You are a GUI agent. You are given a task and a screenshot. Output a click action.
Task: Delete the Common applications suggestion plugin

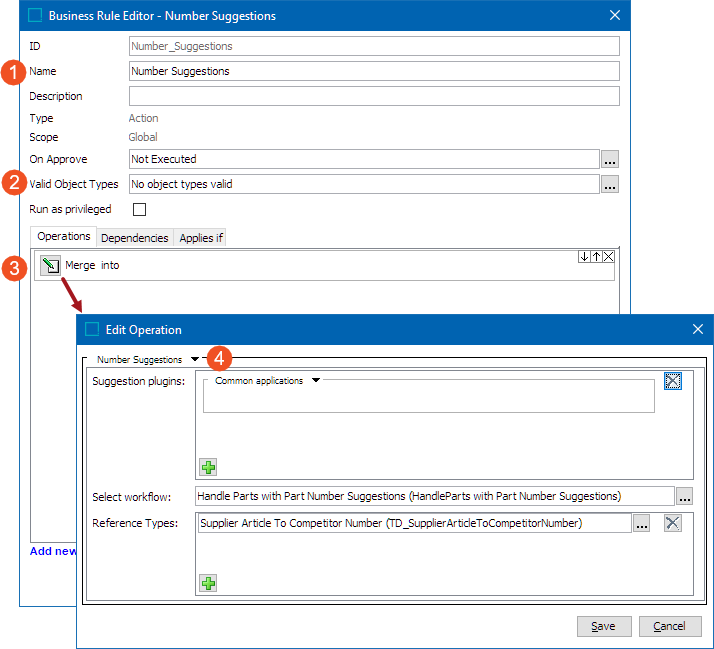pos(673,381)
